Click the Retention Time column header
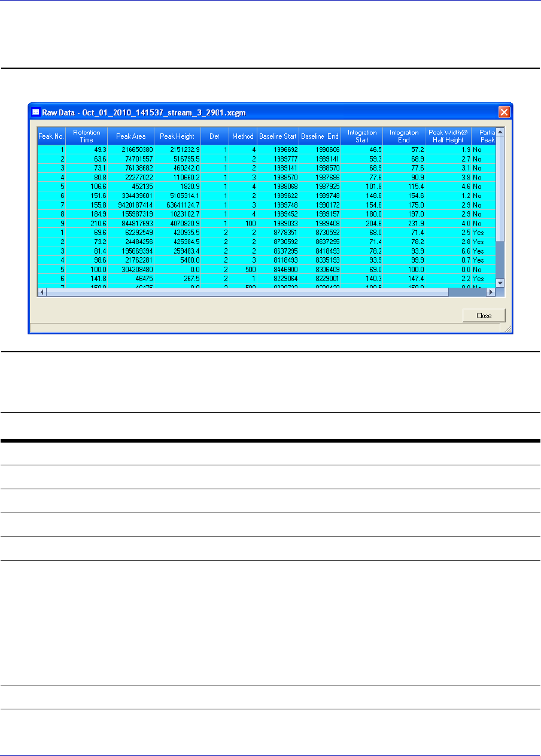The height and width of the screenshot is (756, 541). (x=87, y=136)
